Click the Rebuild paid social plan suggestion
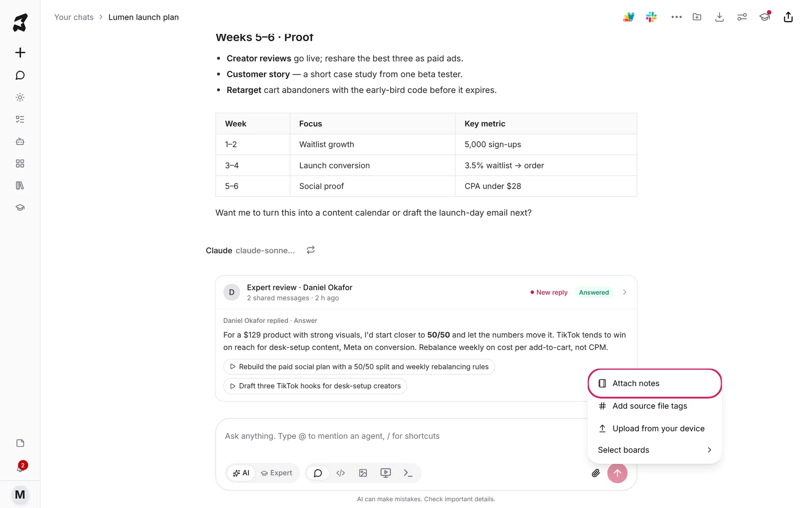The height and width of the screenshot is (508, 812). coord(359,367)
